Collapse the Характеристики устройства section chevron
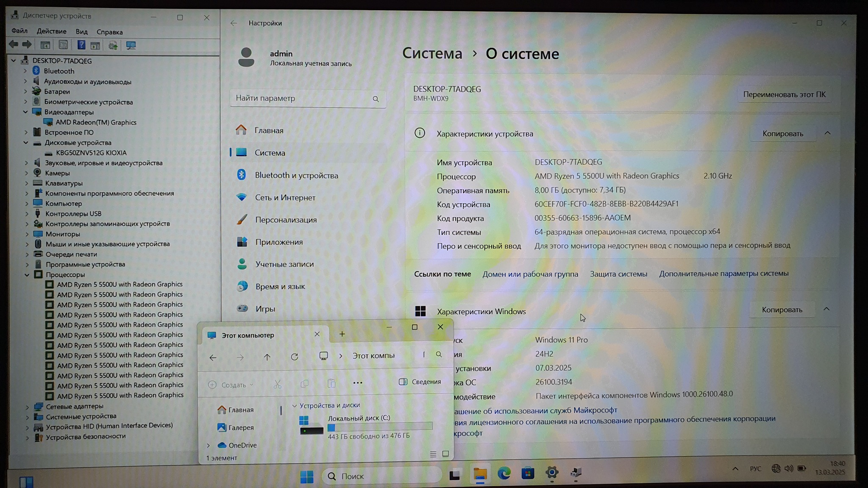Screen dimensions: 868x488 [x=827, y=133]
